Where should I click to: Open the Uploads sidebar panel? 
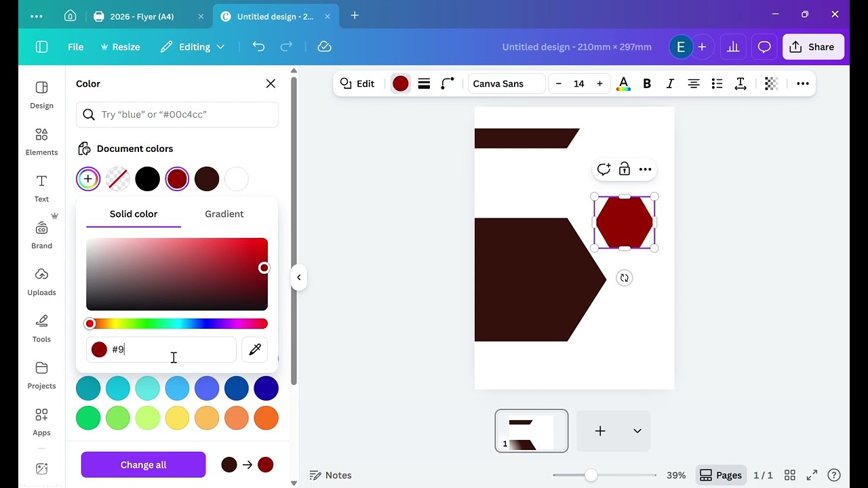[41, 281]
